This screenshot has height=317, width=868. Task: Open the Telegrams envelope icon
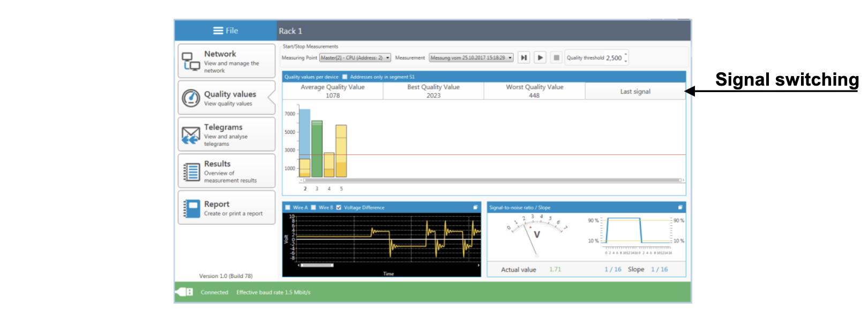point(191,135)
